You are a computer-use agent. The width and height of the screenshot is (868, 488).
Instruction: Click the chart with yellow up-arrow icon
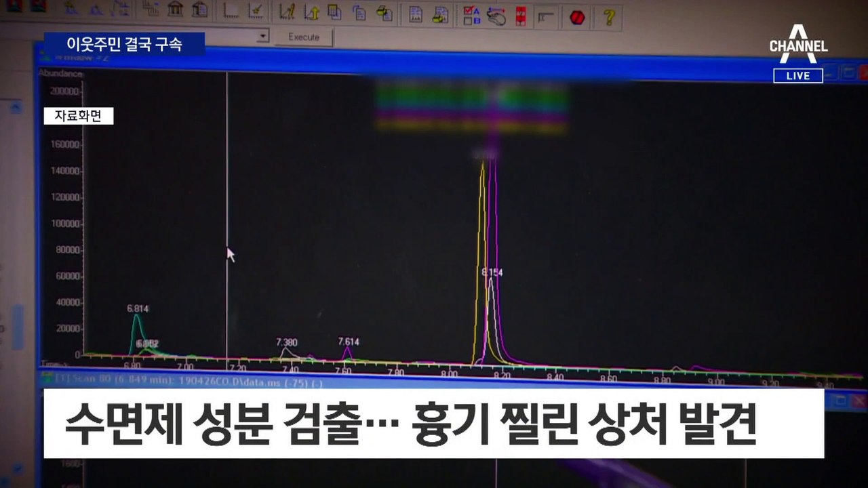click(x=311, y=12)
